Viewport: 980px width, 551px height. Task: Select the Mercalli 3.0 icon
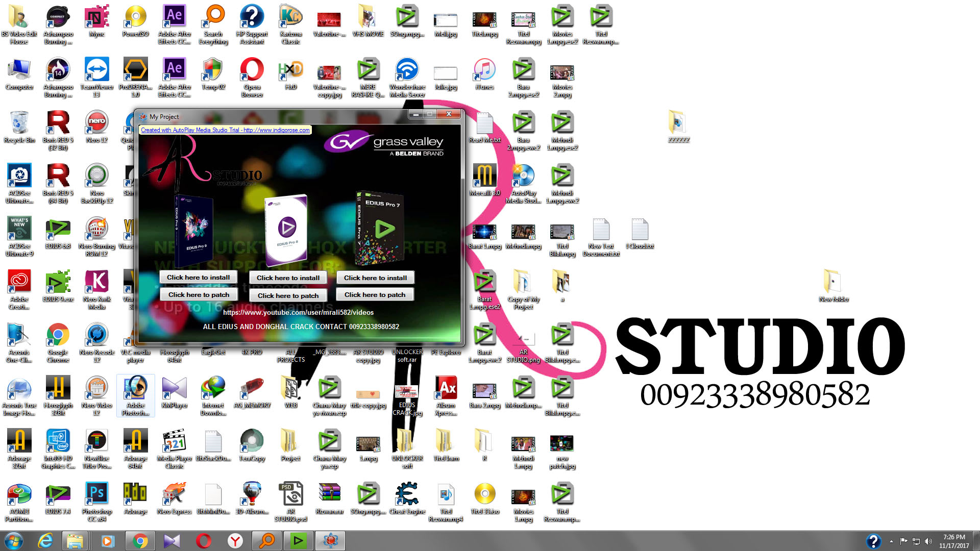tap(484, 181)
